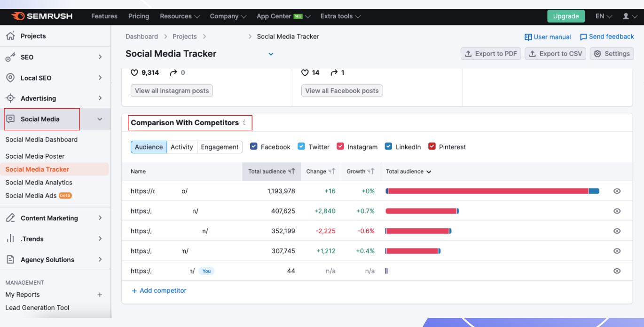Open Social Media Poster in sidebar
The height and width of the screenshot is (327, 644).
35,156
